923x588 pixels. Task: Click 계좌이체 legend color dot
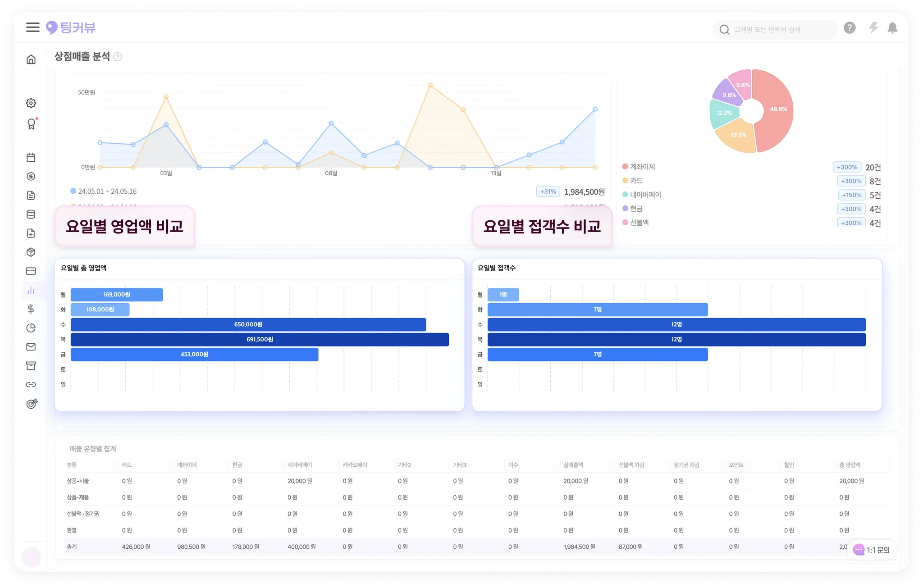625,167
